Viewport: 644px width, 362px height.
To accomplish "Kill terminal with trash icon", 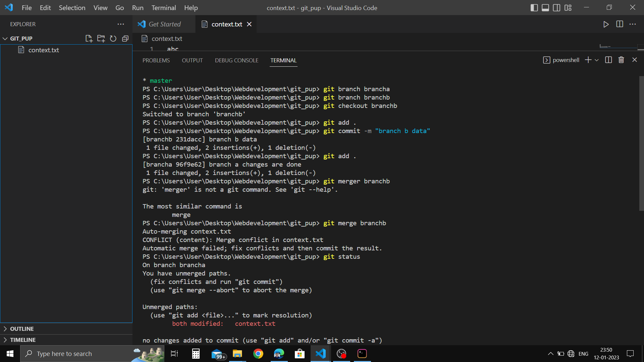I will click(621, 60).
